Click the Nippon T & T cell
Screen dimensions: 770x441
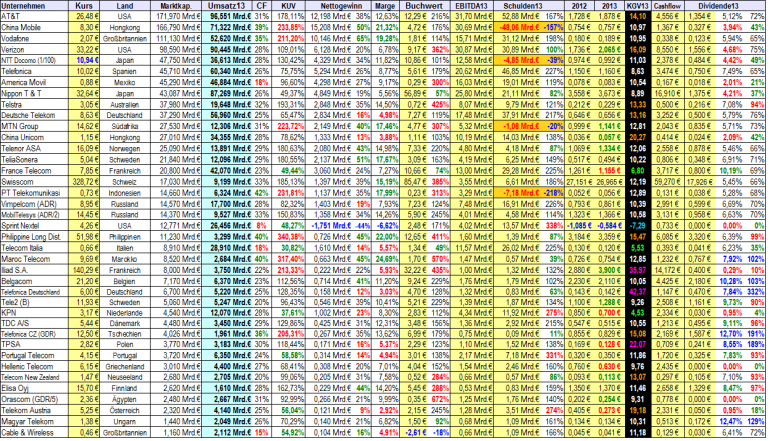tap(34, 93)
